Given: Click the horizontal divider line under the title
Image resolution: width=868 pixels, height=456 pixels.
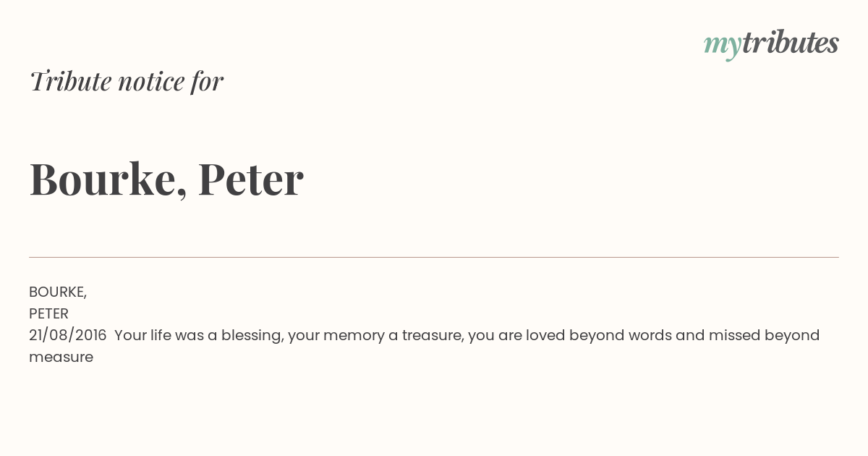Looking at the screenshot, I should 434,257.
